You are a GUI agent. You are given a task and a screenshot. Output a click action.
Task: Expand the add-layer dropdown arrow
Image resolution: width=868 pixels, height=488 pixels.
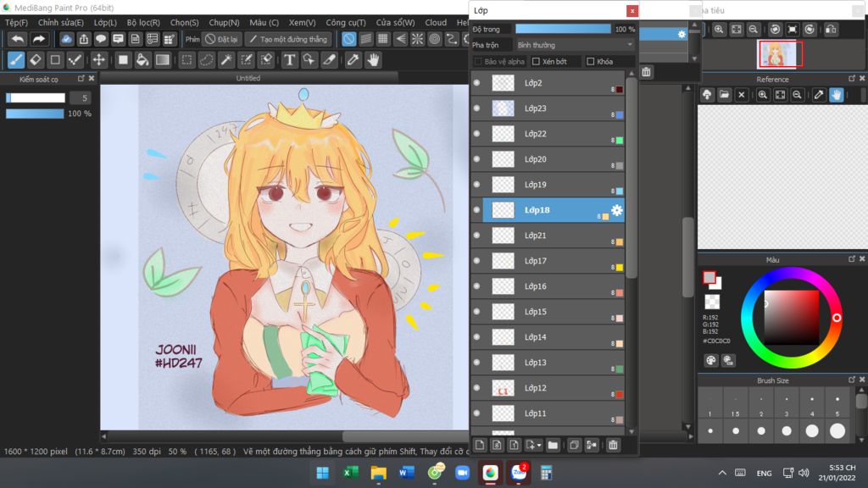pos(538,446)
